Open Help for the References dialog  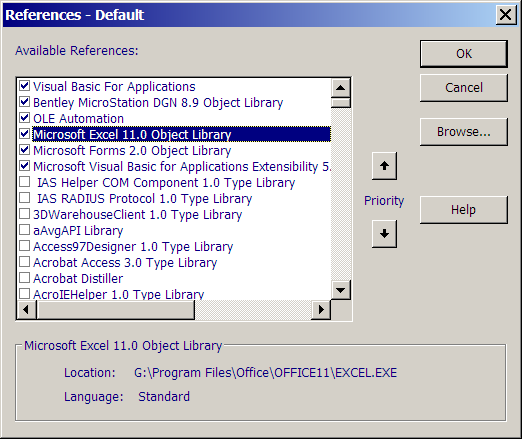pyautogui.click(x=464, y=210)
